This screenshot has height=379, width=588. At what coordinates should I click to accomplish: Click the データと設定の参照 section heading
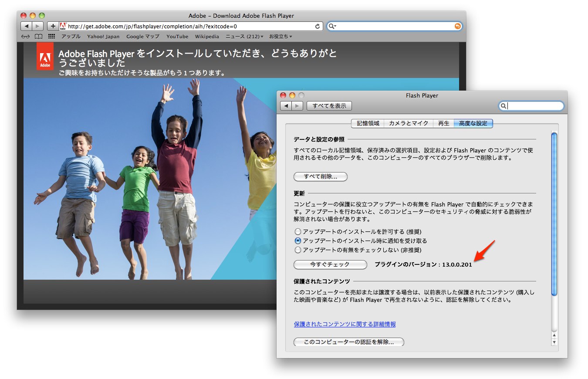[319, 139]
